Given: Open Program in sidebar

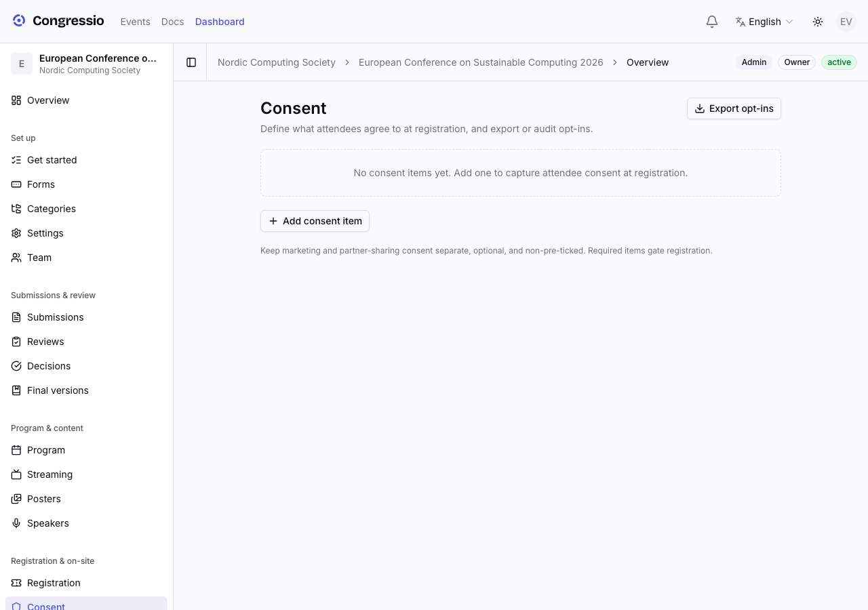Looking at the screenshot, I should tap(86, 450).
